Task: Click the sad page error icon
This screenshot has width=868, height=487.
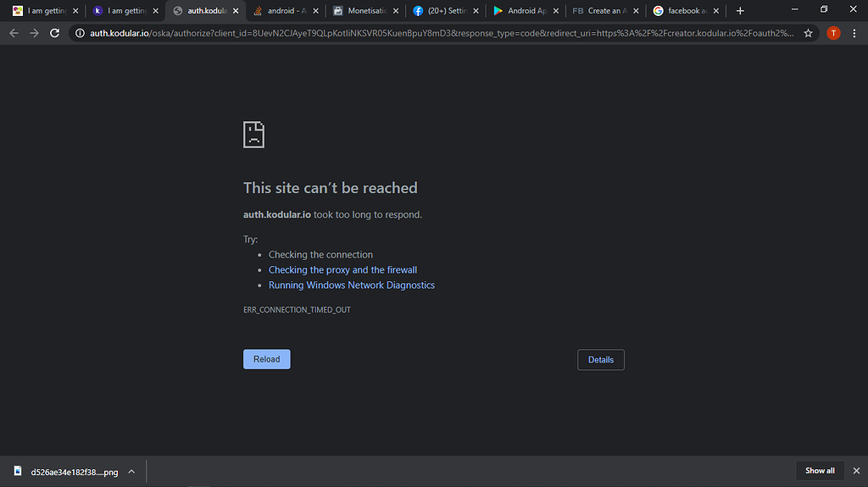Action: coord(253,135)
